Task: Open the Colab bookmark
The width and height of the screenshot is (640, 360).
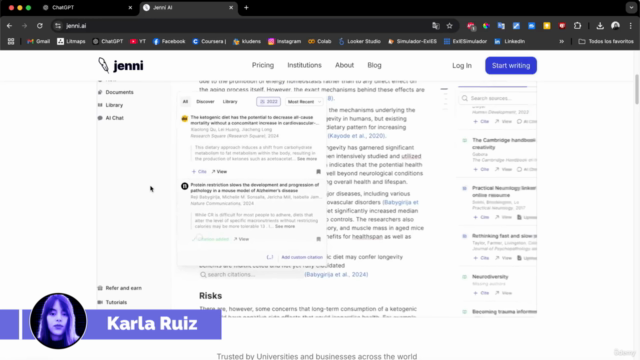Action: coord(320,41)
